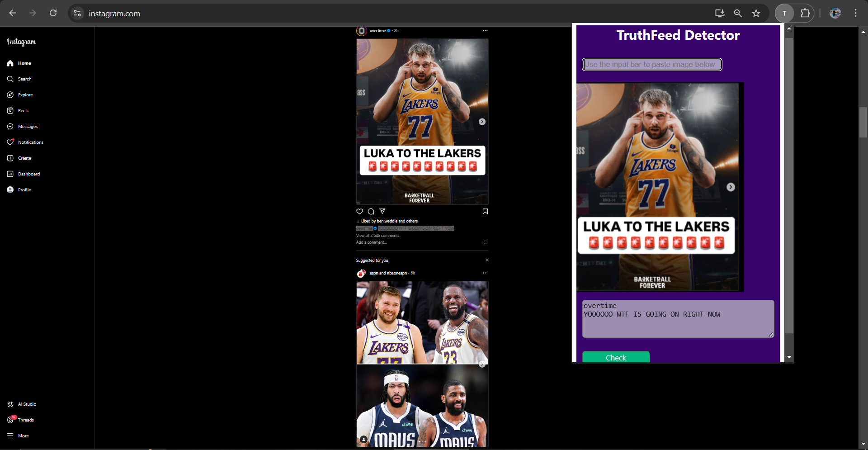This screenshot has height=450, width=868.
Task: Click the TruthFeed image paste input bar
Action: 652,65
